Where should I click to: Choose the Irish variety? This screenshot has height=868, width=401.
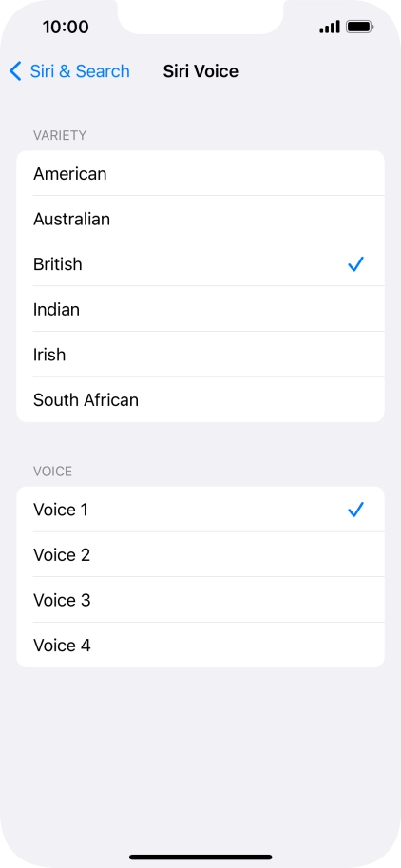coord(200,355)
